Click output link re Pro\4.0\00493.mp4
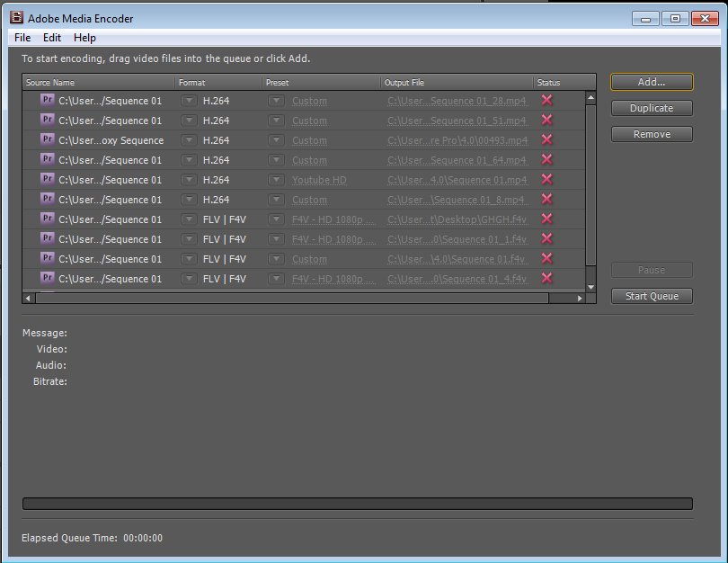 click(457, 140)
